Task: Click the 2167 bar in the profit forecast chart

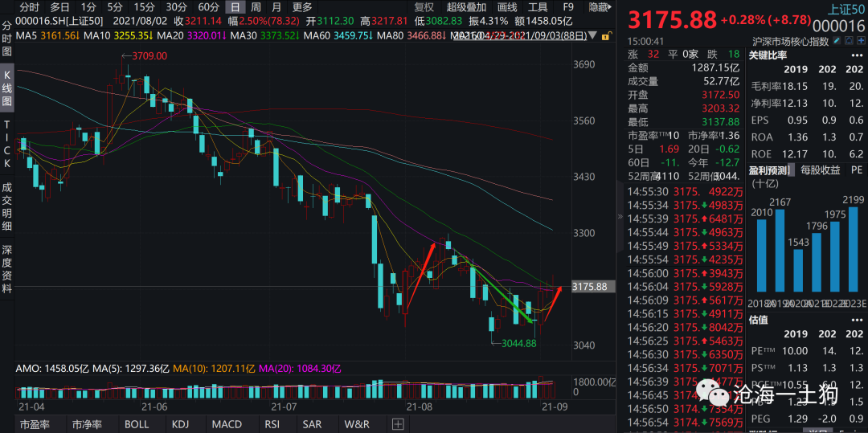Action: point(779,249)
